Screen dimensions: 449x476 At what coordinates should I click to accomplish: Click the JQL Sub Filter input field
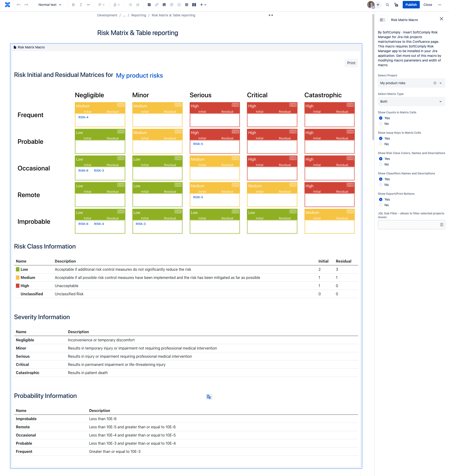coord(409,225)
